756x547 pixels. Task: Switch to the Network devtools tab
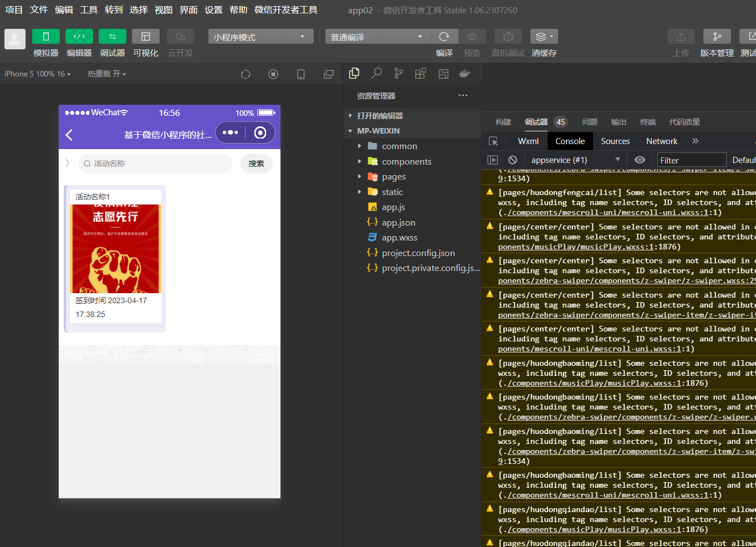(662, 141)
